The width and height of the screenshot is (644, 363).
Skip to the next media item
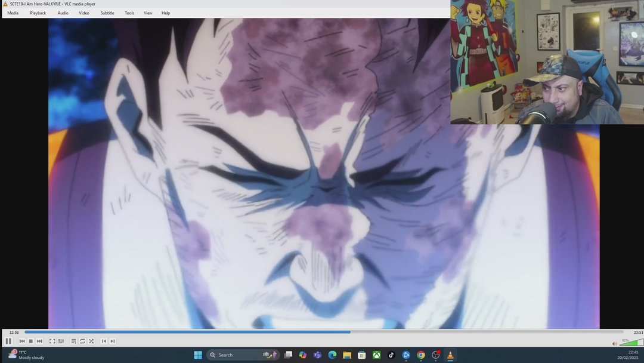point(40,341)
